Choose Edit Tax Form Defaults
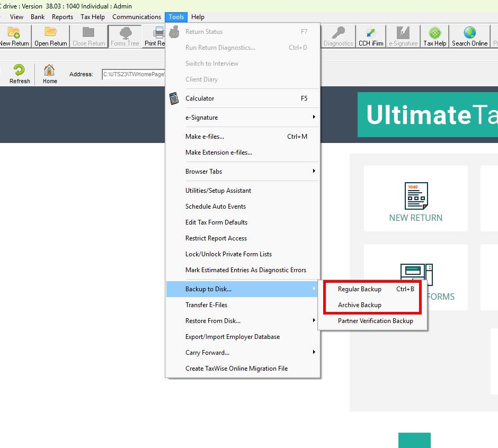 [243, 222]
